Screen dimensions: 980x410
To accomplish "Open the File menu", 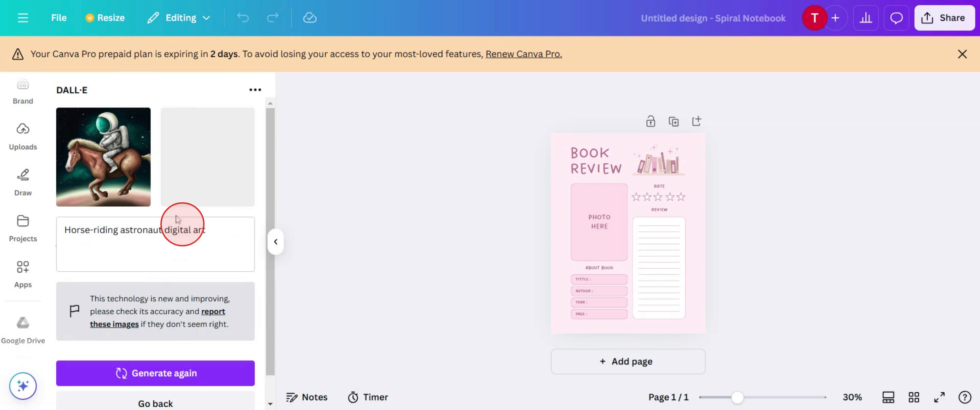I will tap(59, 18).
